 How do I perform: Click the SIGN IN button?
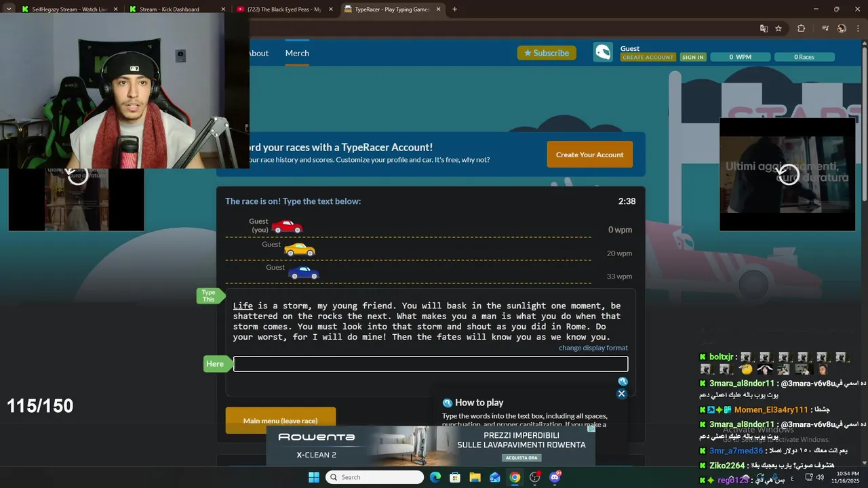(692, 58)
